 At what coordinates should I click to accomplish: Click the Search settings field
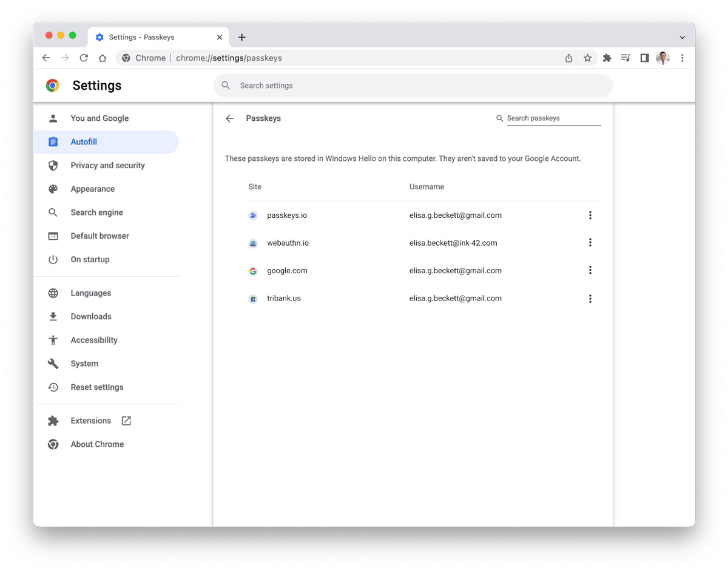point(413,86)
